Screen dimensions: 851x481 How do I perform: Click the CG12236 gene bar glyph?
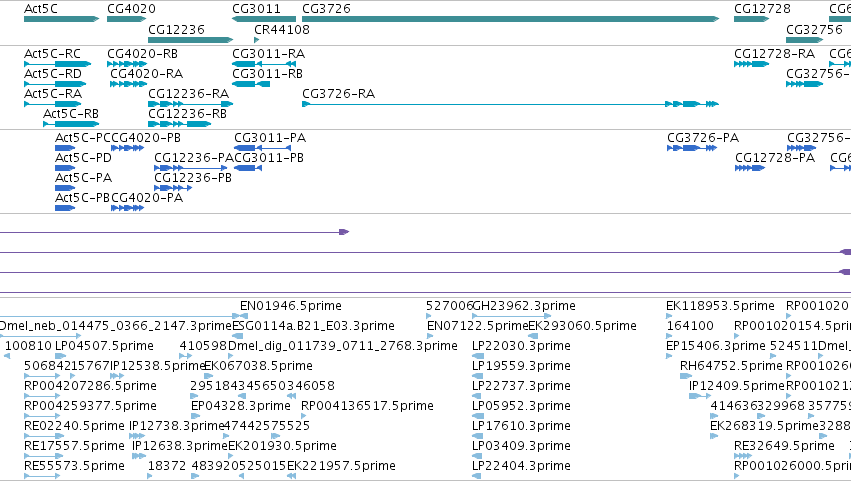(190, 40)
